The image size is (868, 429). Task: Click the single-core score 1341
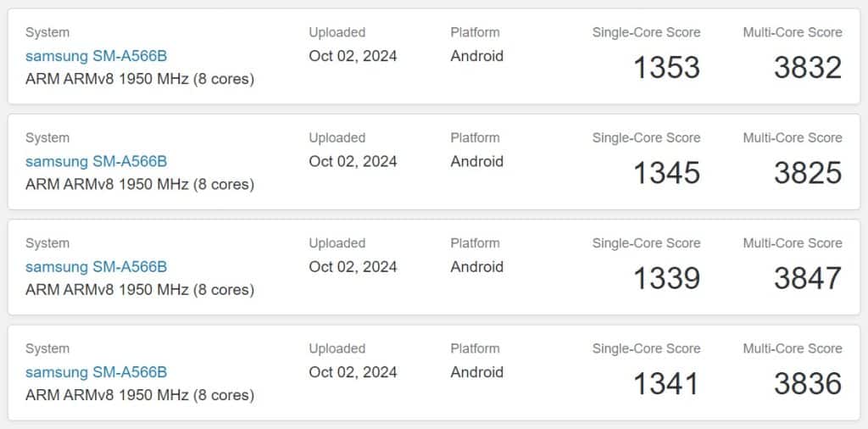667,383
